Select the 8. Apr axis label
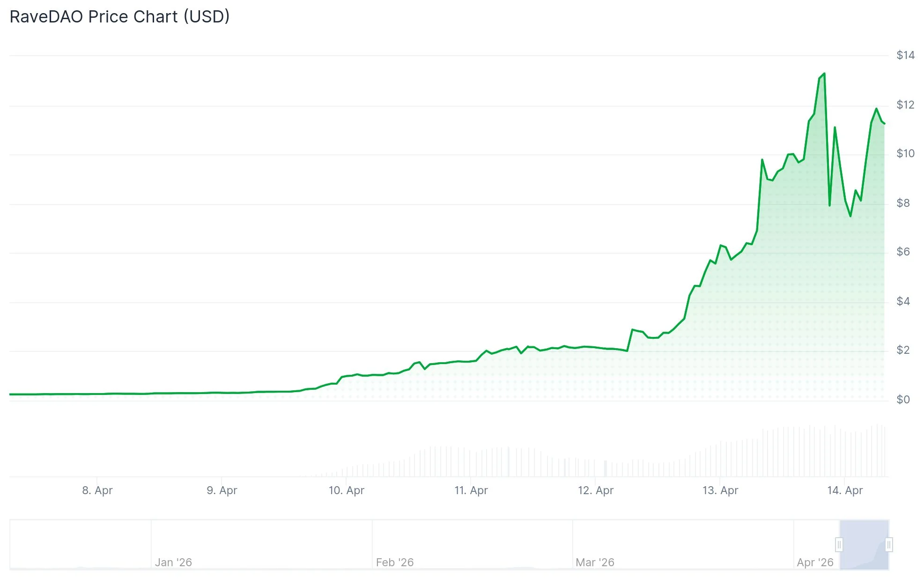Screen dimensions: 924x584 point(96,491)
